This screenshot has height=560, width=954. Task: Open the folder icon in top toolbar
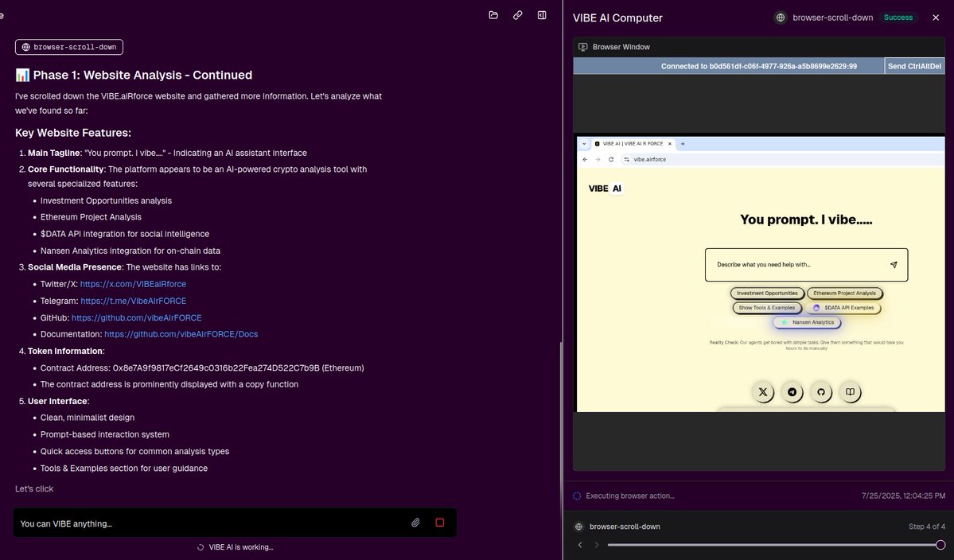pyautogui.click(x=493, y=15)
